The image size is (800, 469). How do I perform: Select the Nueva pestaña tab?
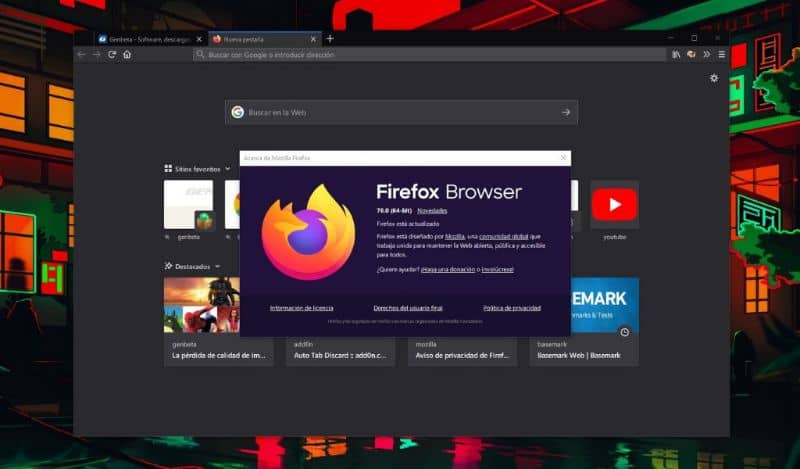(264, 39)
